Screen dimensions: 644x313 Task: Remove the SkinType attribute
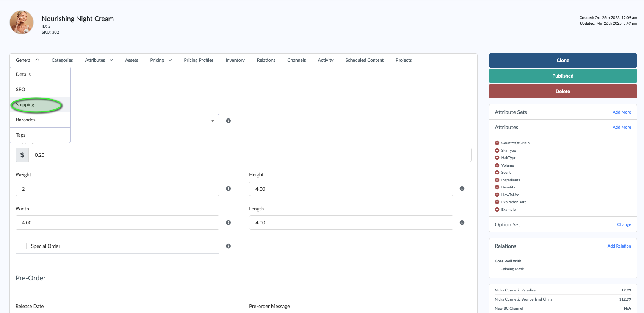point(497,150)
